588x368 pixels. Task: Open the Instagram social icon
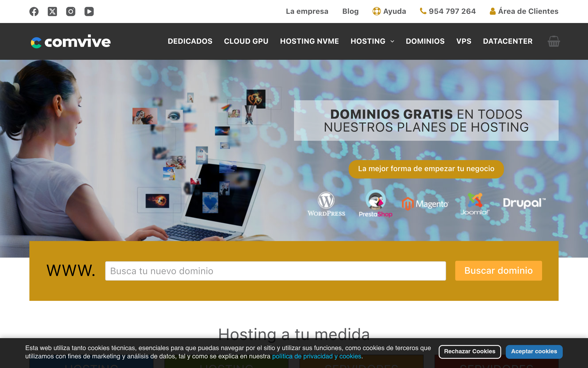(71, 11)
